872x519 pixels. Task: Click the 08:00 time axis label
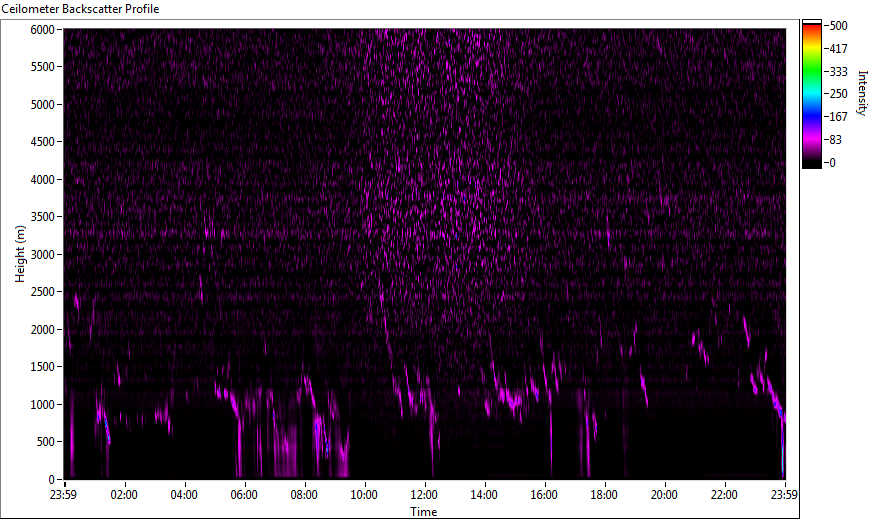coord(304,495)
